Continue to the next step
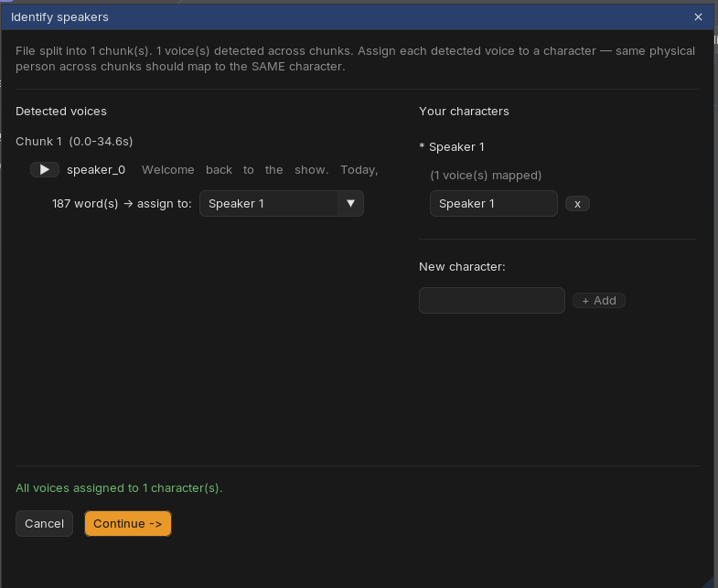718x588 pixels. (128, 523)
